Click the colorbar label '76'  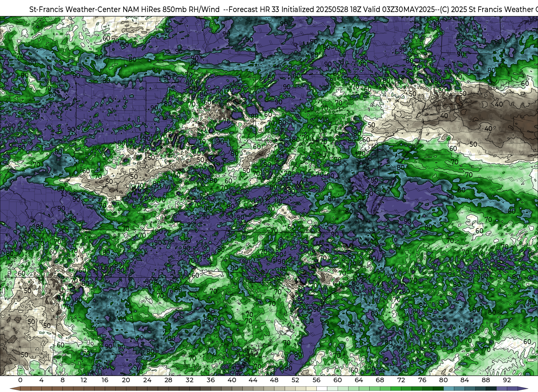[422, 380]
